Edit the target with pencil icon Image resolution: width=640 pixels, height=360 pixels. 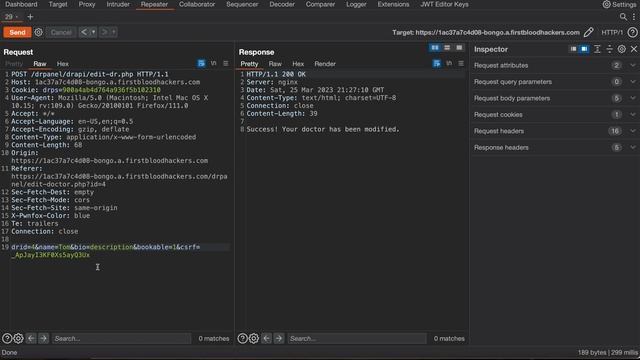coord(589,32)
